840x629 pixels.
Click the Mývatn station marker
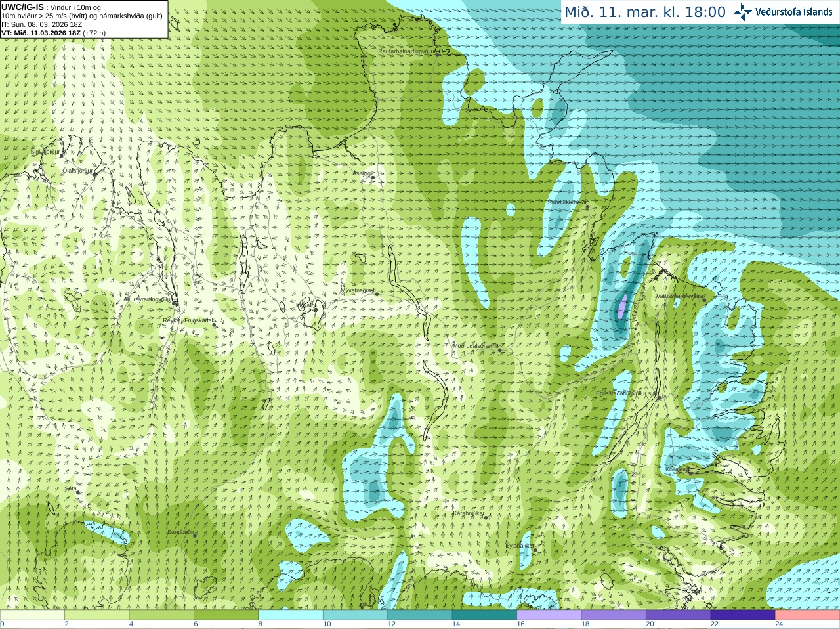click(x=316, y=309)
